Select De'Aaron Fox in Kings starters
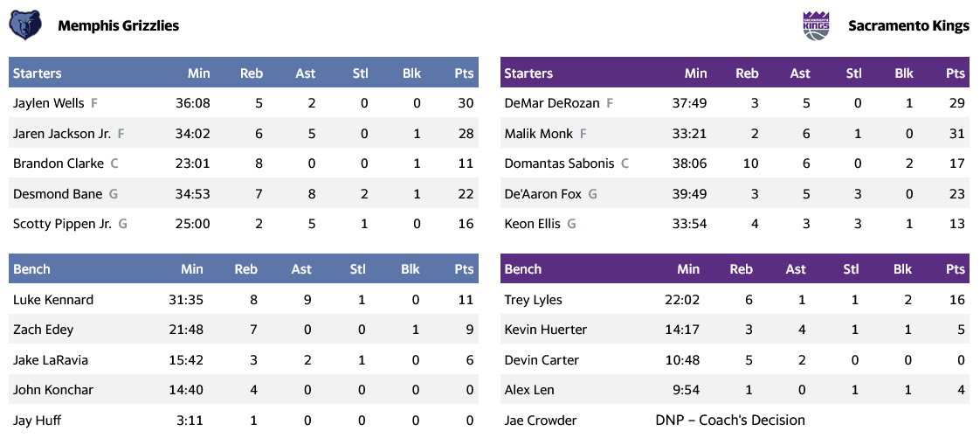980x438 pixels. [x=543, y=194]
